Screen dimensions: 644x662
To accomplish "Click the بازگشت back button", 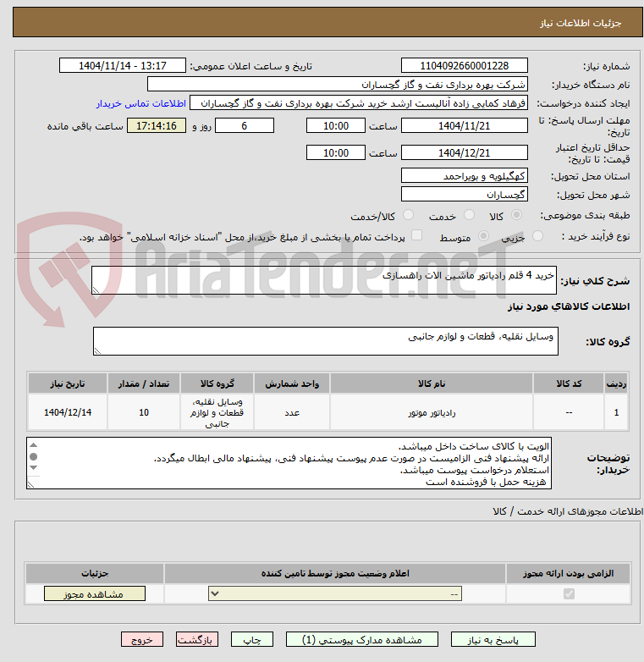I will pyautogui.click(x=197, y=639).
